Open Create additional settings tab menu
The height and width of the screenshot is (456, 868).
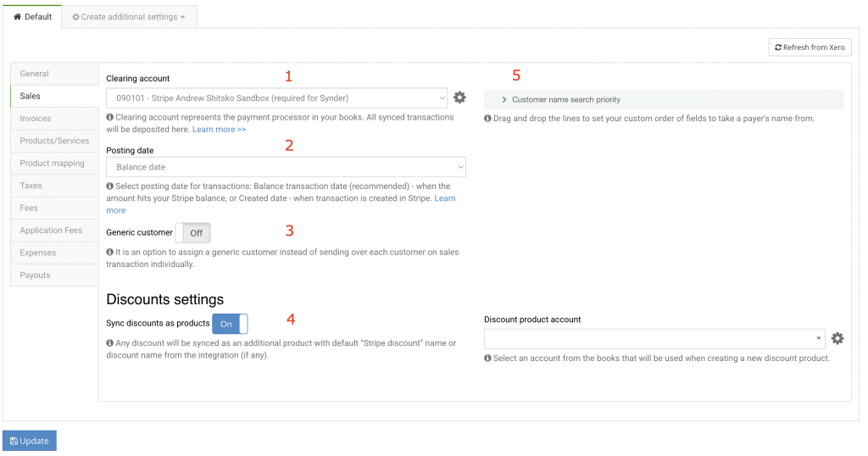tap(129, 17)
